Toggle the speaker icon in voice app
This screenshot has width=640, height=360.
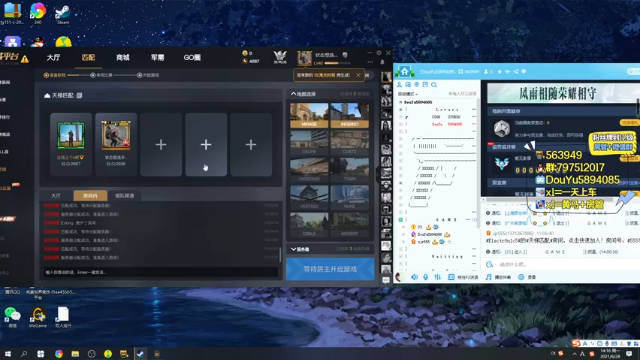click(x=414, y=277)
